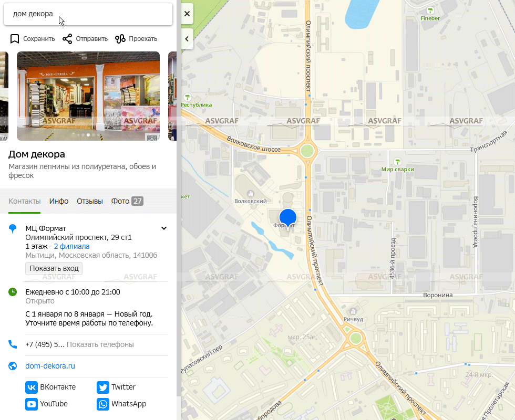Click the blue phone handset icon
Screen dimensions: 515x420
tap(13, 344)
